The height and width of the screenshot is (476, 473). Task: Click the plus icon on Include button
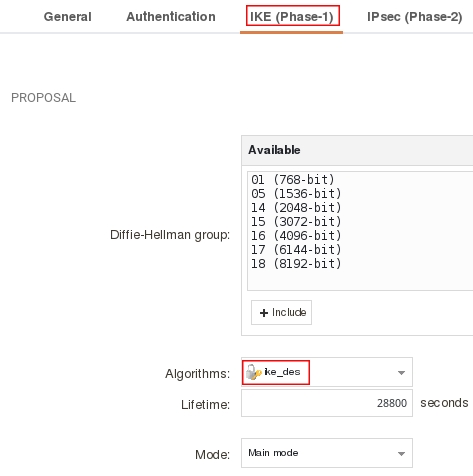coord(264,313)
